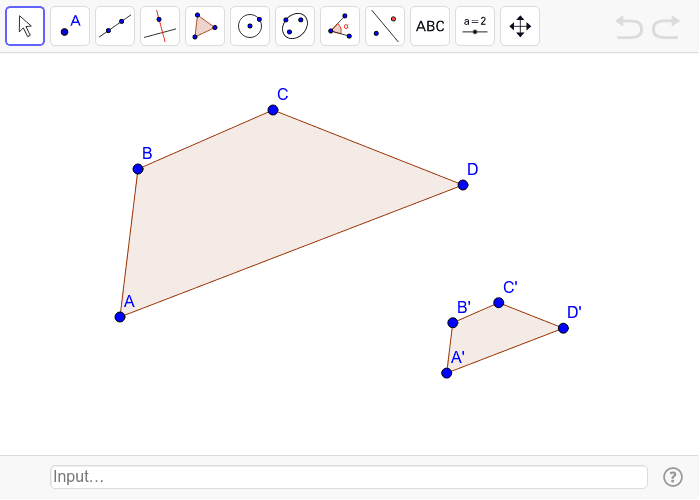This screenshot has width=700, height=500.
Task: Redo the last undone action
Action: pos(666,27)
